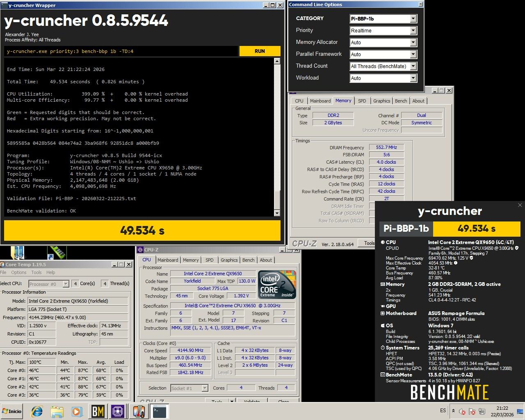
Task: Open the Tools arrow menu in lower CPU-Z
Action: (x=232, y=401)
